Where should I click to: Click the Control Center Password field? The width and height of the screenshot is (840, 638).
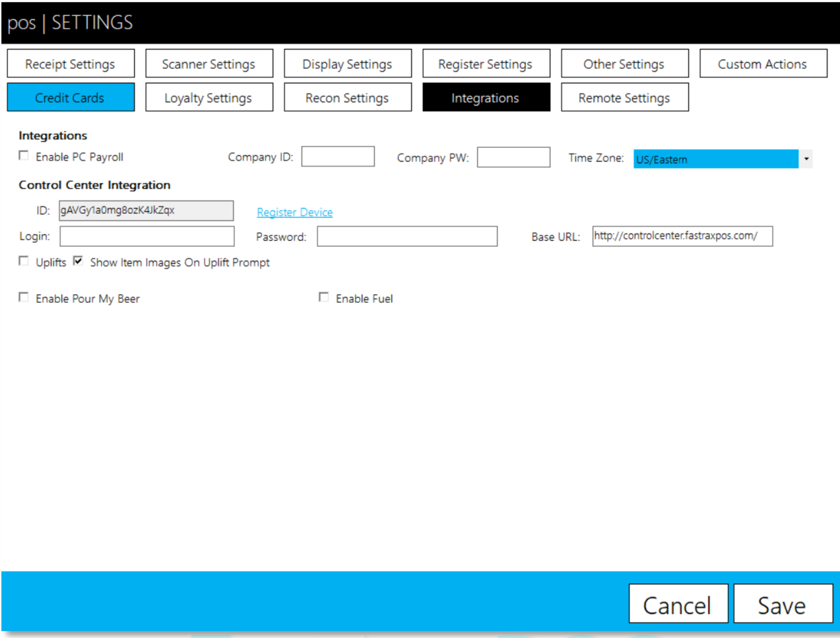tap(407, 236)
